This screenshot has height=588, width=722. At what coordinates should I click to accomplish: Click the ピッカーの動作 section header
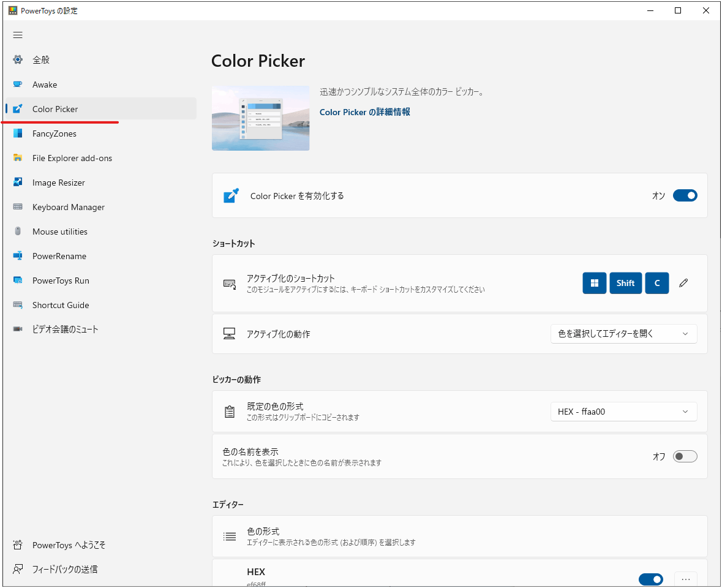point(236,379)
